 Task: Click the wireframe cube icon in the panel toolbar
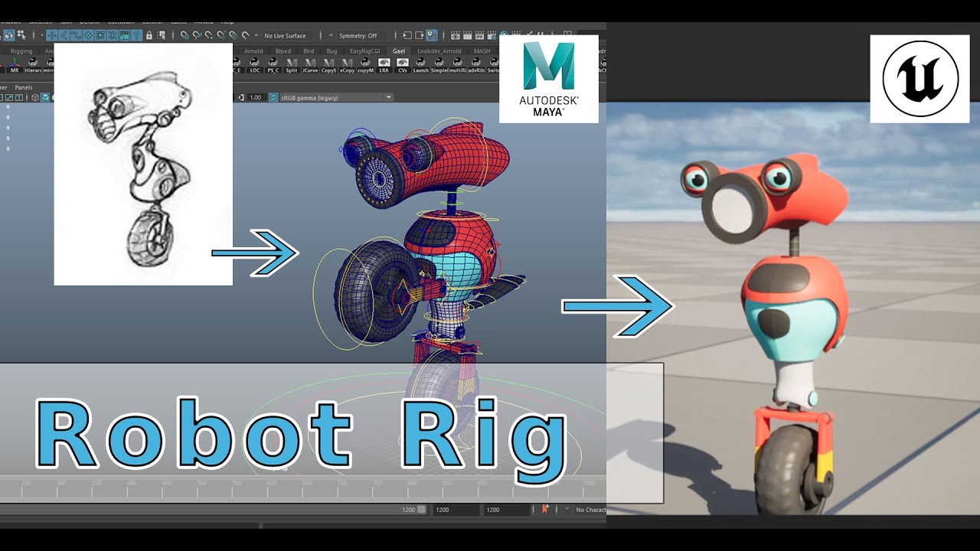click(35, 97)
